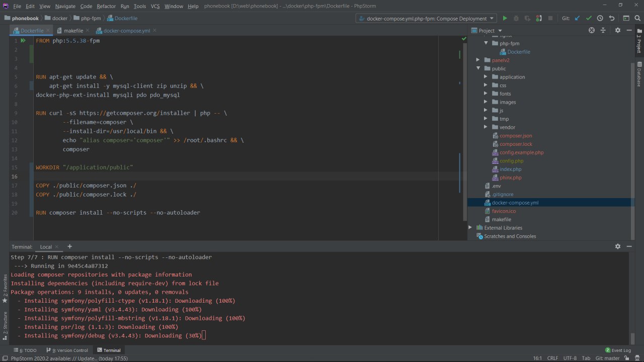Open Version Control tool window
This screenshot has height=362, width=644.
(x=67, y=350)
